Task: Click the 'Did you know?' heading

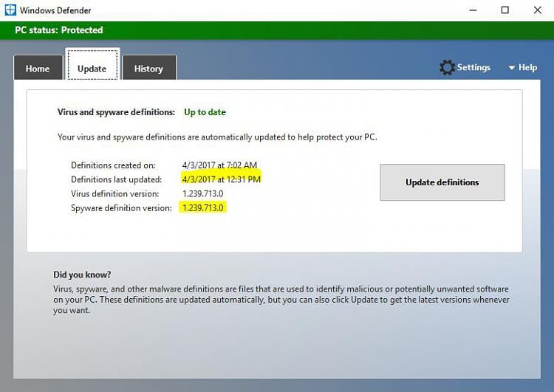Action: tap(82, 275)
